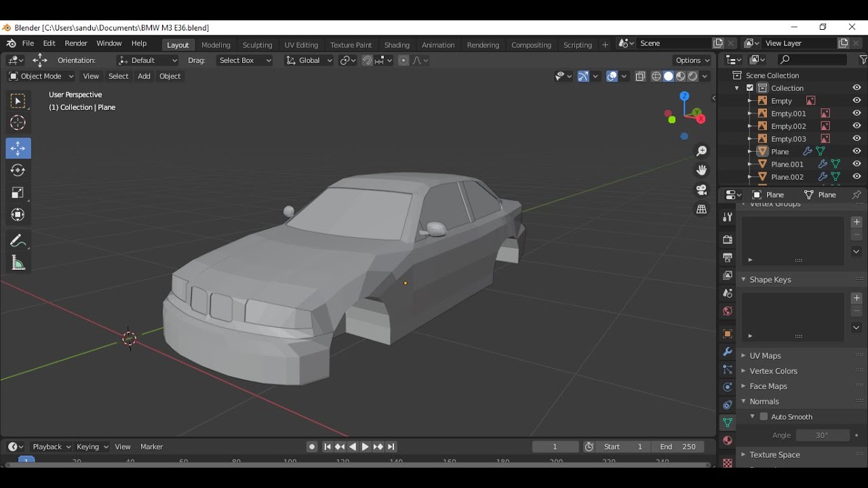Image resolution: width=868 pixels, height=488 pixels.
Task: Open World properties globe tab
Action: [727, 311]
